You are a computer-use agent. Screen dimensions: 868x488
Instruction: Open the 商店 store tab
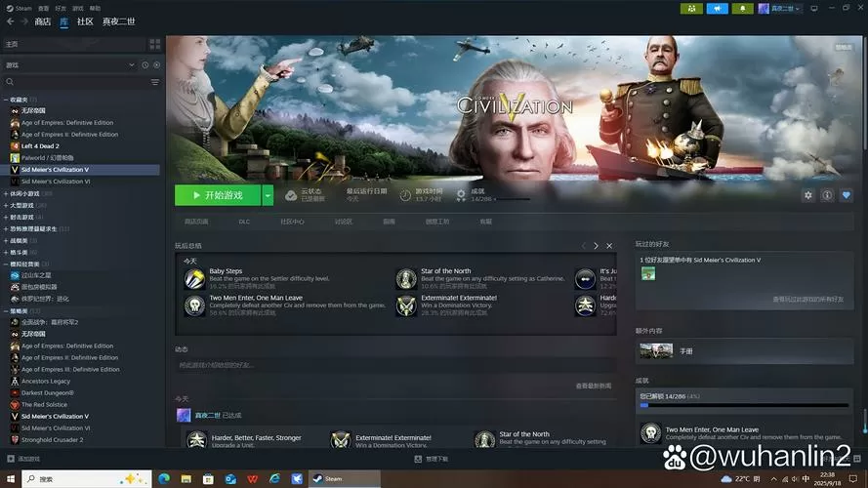click(x=43, y=21)
